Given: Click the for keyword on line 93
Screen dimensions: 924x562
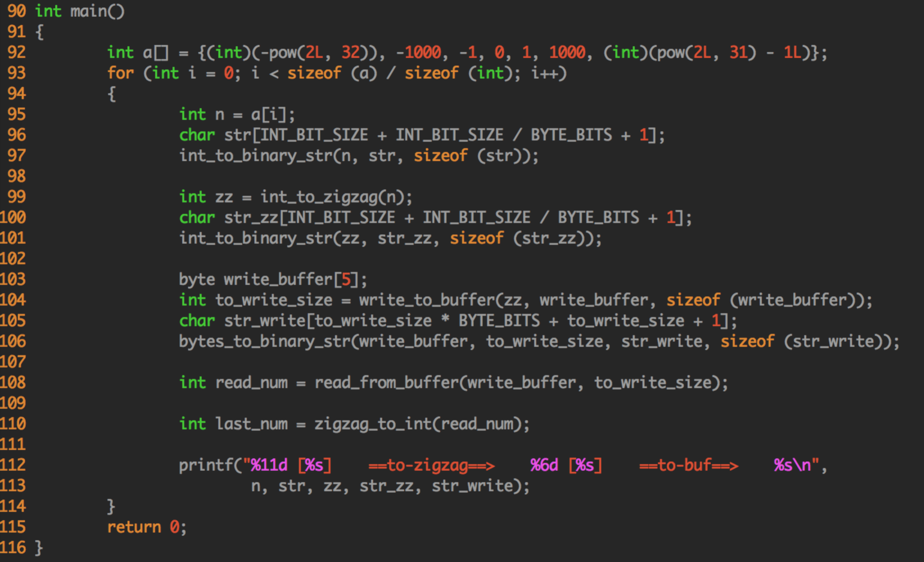Looking at the screenshot, I should click(x=120, y=73).
